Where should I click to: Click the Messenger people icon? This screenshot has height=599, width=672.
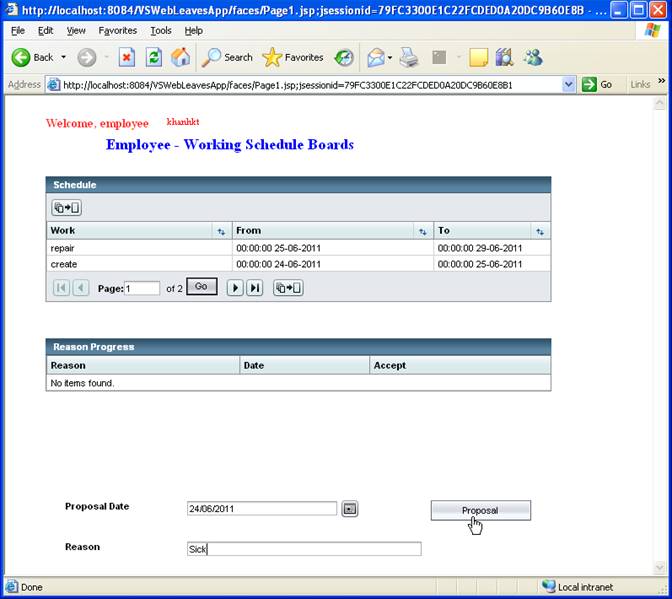coord(533,57)
